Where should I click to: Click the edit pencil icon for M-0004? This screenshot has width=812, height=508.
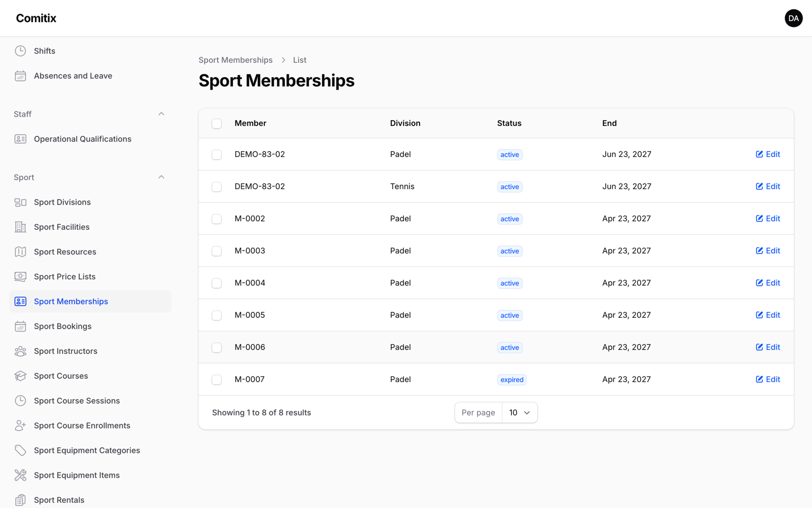[x=760, y=283]
